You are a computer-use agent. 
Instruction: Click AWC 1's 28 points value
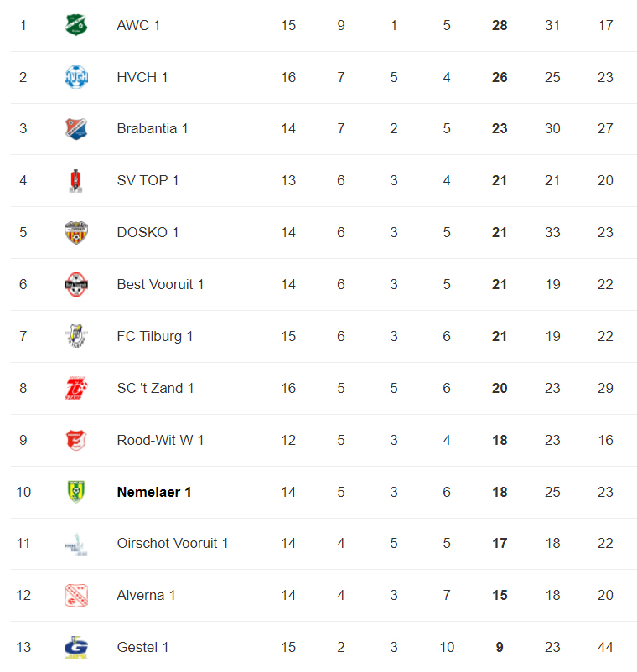[500, 25]
